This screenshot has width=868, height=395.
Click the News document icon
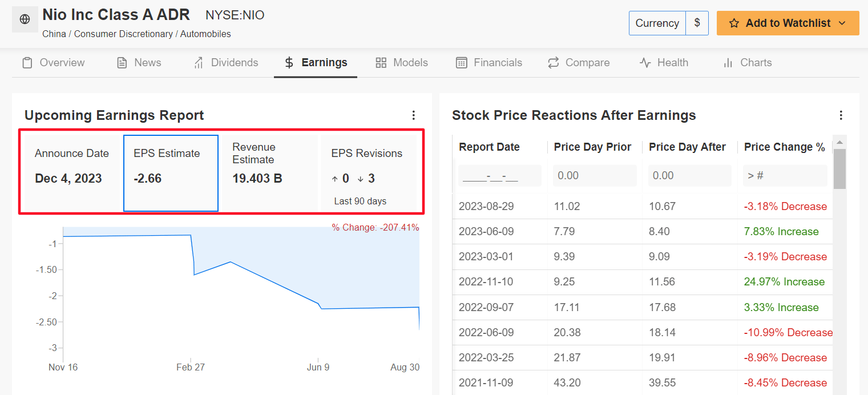(122, 63)
